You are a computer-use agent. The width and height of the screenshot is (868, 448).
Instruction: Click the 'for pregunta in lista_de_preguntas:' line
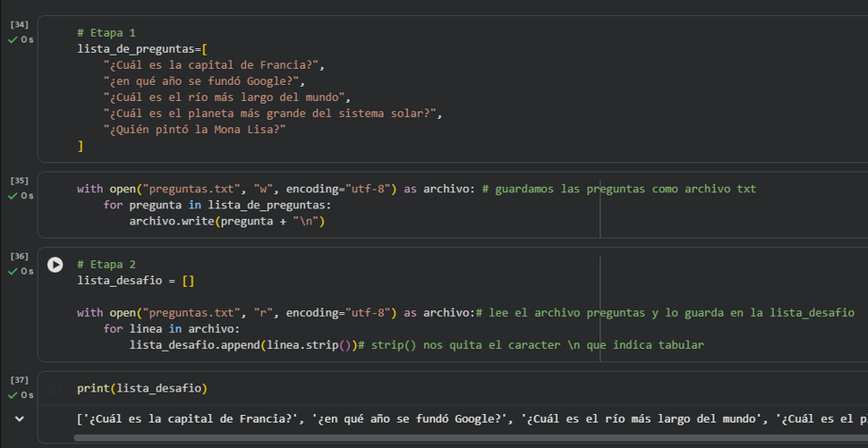217,206
